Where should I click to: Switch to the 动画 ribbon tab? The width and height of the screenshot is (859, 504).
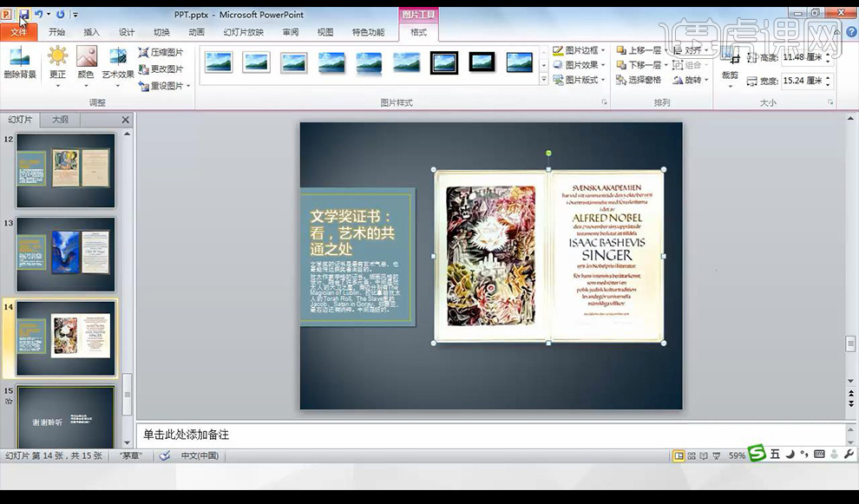click(197, 32)
